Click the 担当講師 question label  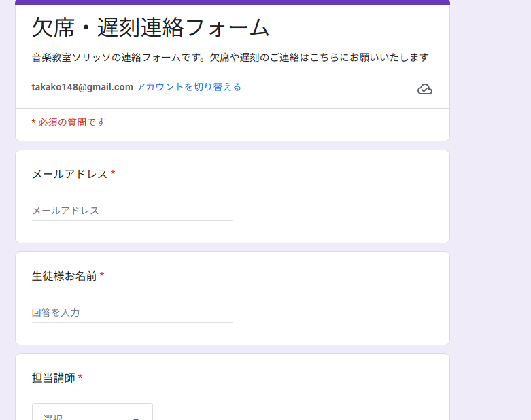(x=53, y=378)
